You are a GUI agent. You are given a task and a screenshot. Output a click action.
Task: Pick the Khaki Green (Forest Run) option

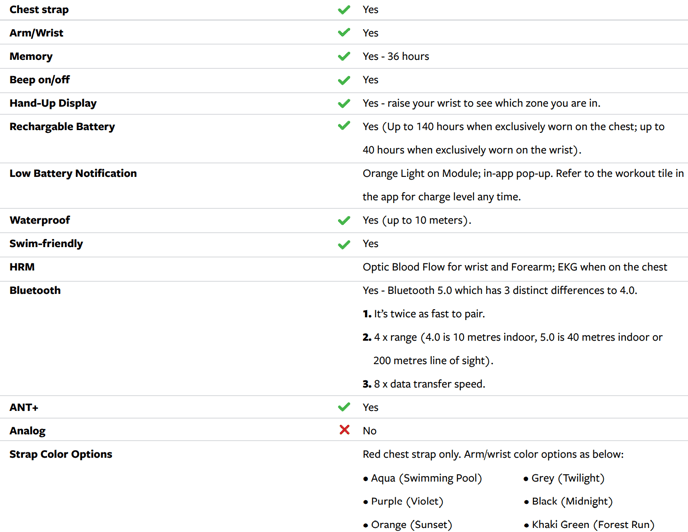pyautogui.click(x=593, y=524)
